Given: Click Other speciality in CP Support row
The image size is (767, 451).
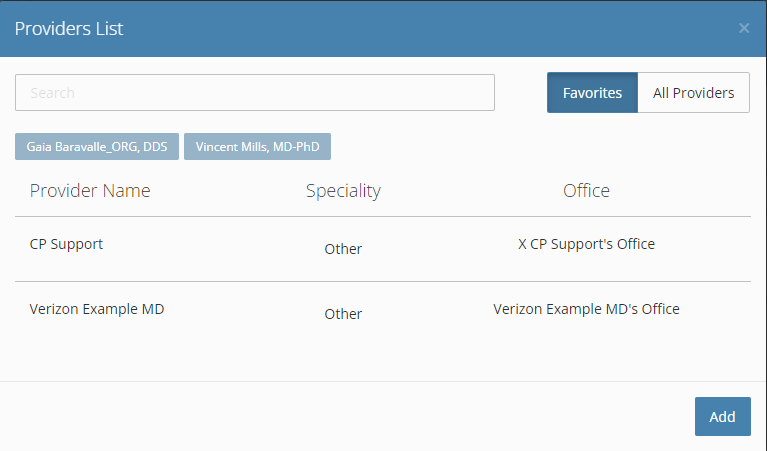Looking at the screenshot, I should 343,249.
